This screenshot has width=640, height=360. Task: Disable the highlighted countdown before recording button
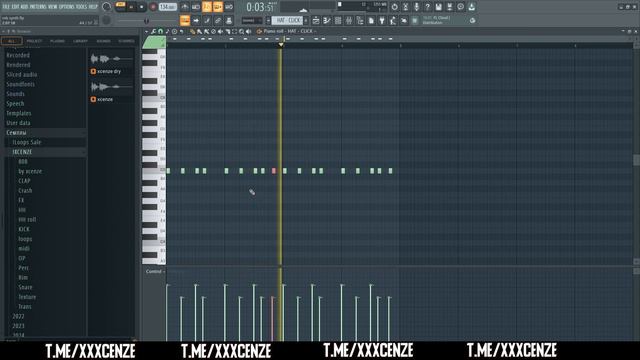(207, 7)
